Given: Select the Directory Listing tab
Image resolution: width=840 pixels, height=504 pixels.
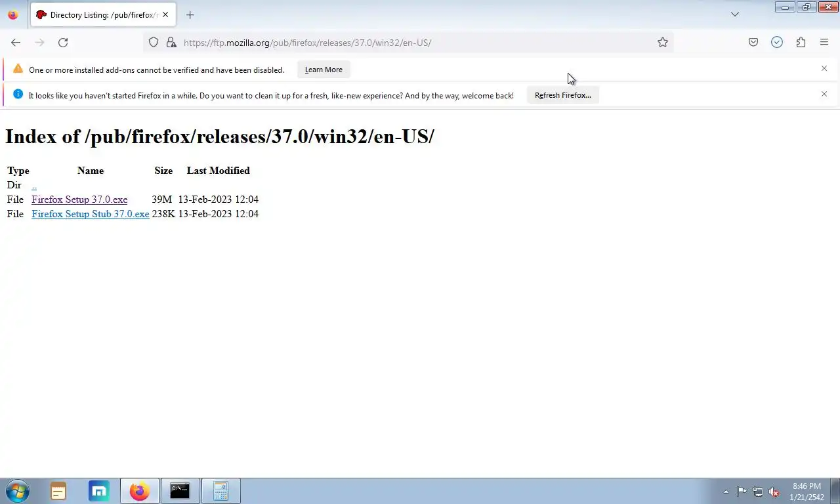Looking at the screenshot, I should pyautogui.click(x=103, y=14).
